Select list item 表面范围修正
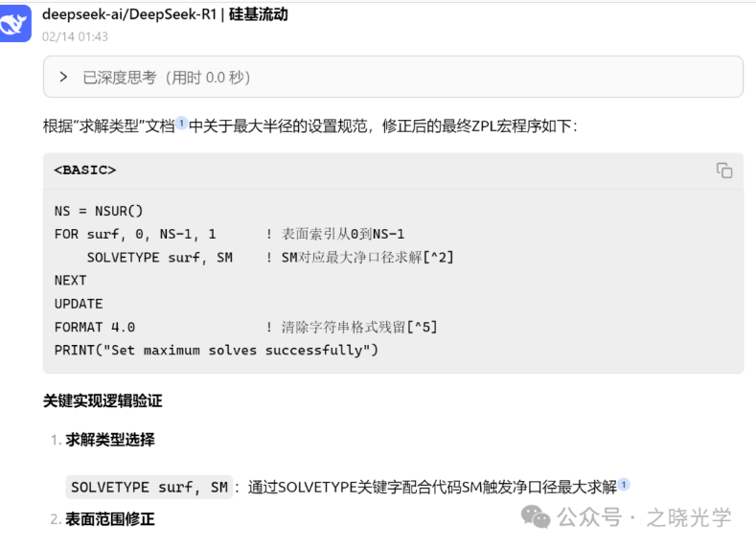The width and height of the screenshot is (756, 548). (109, 519)
